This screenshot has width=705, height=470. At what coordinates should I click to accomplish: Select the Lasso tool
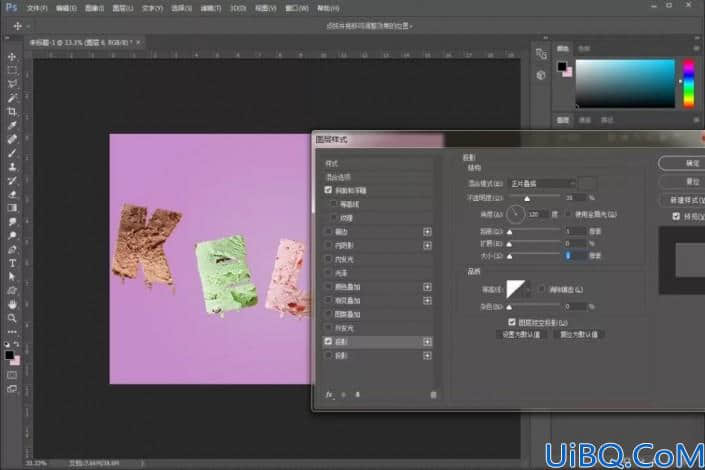tap(12, 84)
